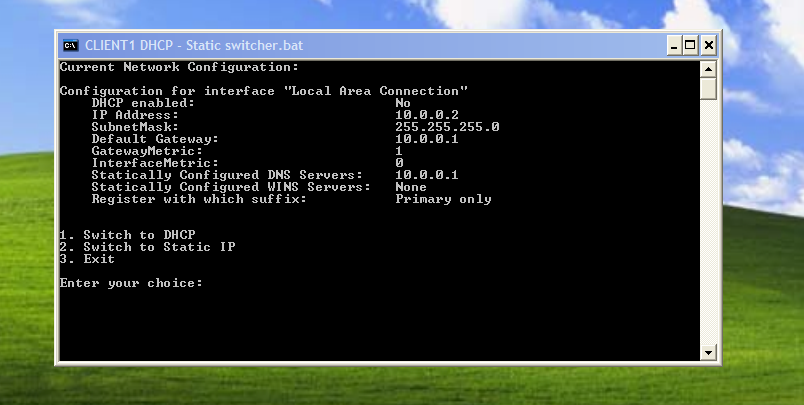
Task: Click the scrollbar down arrow
Action: pos(708,352)
